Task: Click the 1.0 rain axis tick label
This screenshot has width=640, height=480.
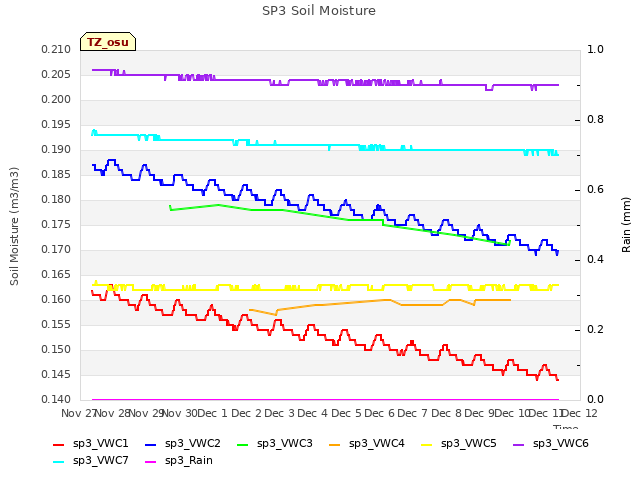Action: click(595, 49)
